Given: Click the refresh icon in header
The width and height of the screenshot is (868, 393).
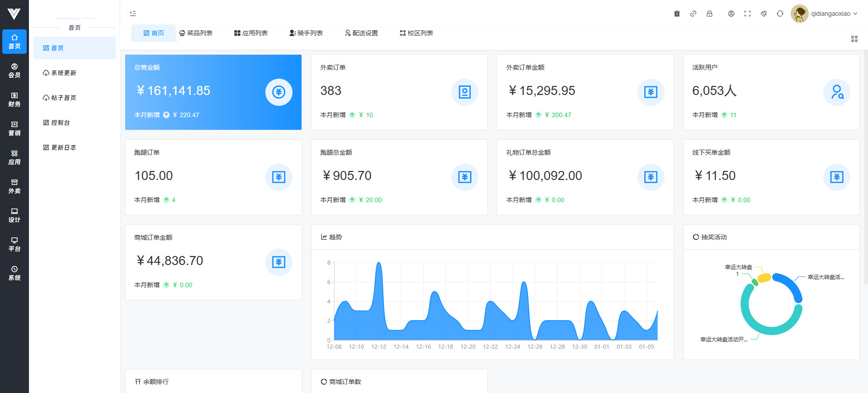Looking at the screenshot, I should (780, 14).
